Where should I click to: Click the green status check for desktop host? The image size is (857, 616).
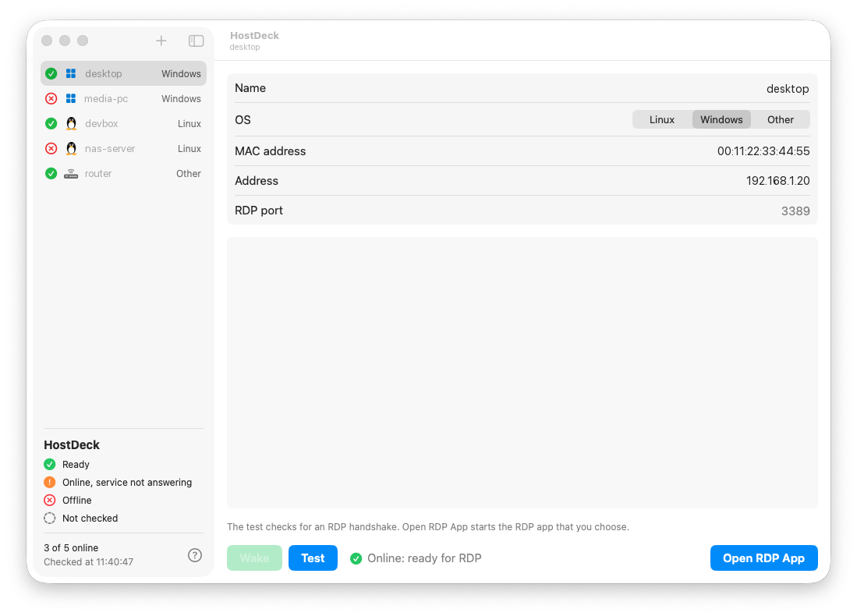click(51, 73)
